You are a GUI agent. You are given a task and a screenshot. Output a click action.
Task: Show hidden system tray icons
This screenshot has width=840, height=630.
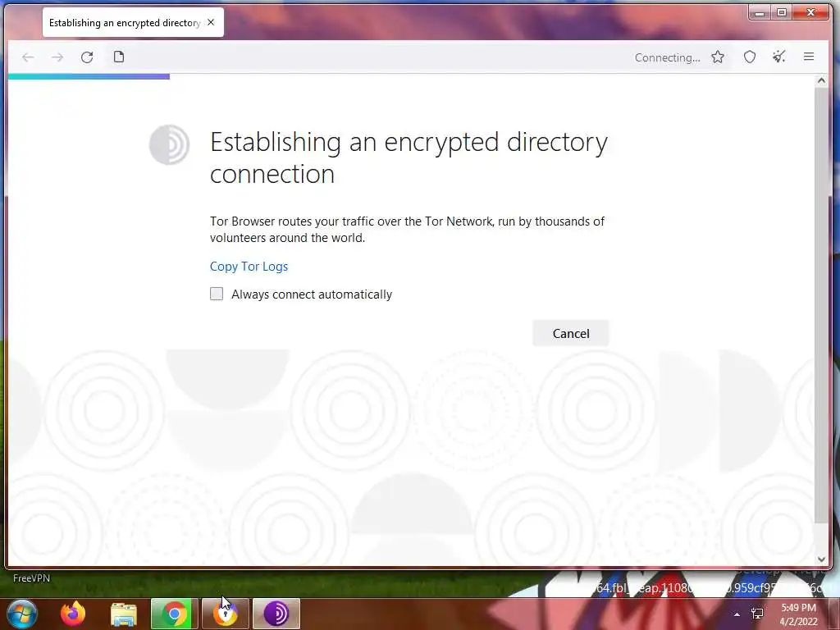click(737, 614)
